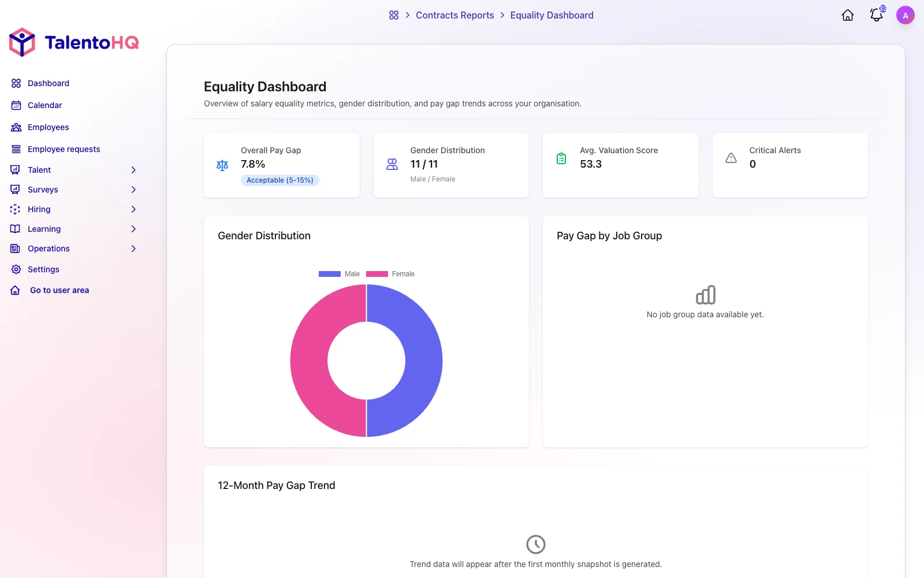Image resolution: width=924 pixels, height=578 pixels.
Task: Click the blue Male segment of donut chart
Action: coord(423,361)
